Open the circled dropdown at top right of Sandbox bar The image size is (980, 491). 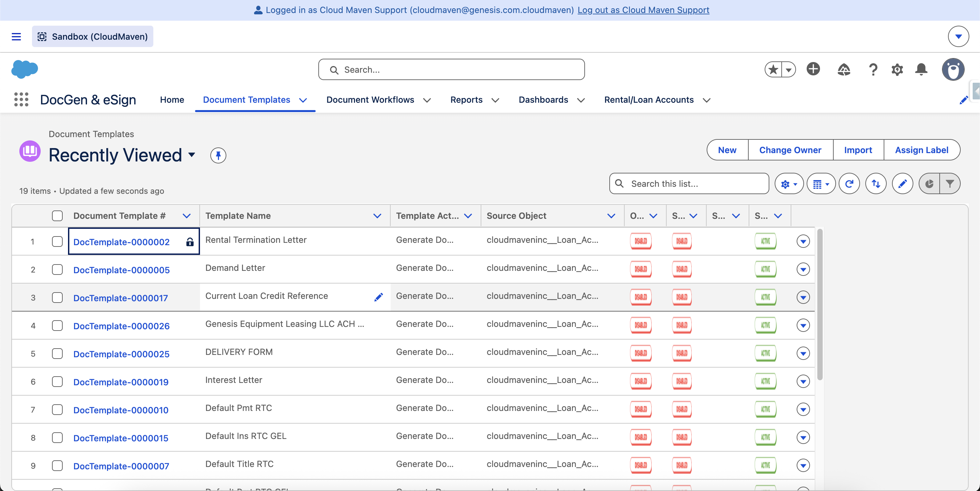tap(958, 37)
